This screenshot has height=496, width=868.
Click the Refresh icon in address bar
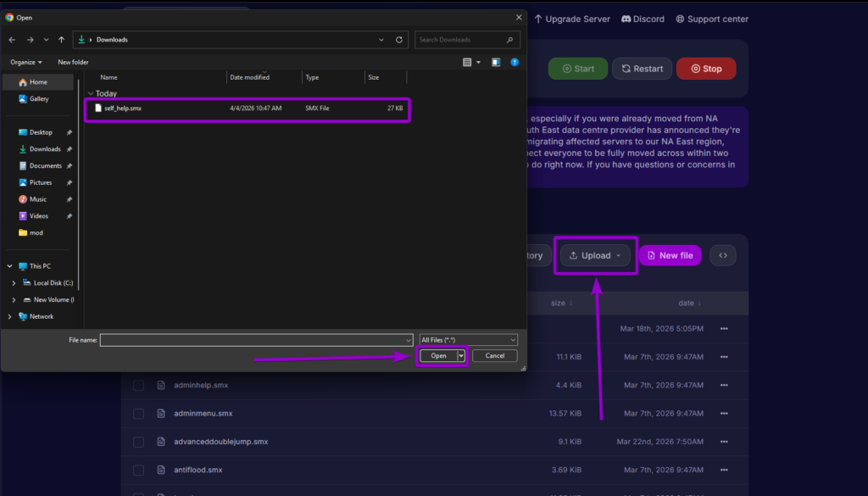(399, 40)
